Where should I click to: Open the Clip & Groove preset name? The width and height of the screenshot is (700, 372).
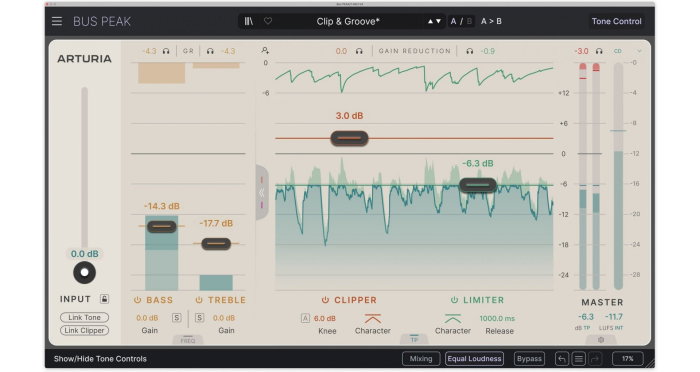click(348, 21)
